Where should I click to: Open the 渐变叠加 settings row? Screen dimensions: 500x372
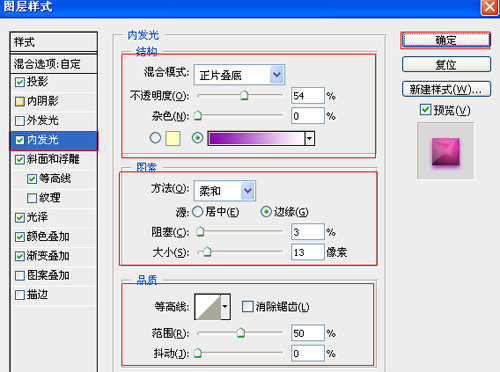click(54, 256)
